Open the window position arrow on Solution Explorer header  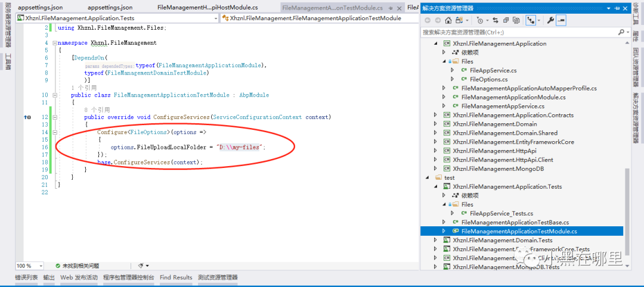point(609,8)
